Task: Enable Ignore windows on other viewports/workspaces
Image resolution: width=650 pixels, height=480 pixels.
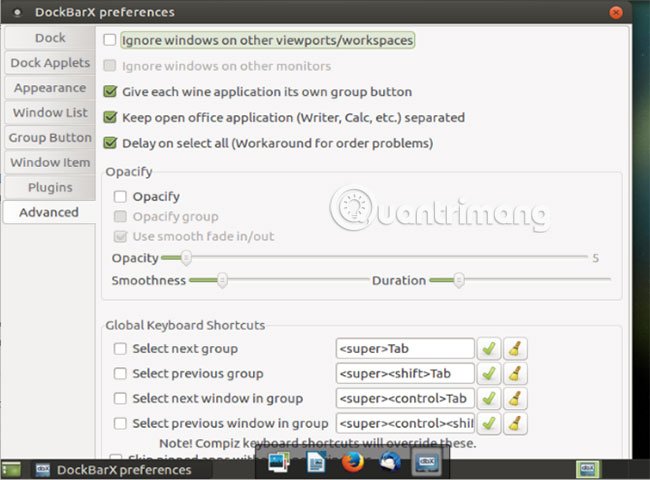Action: tap(110, 40)
